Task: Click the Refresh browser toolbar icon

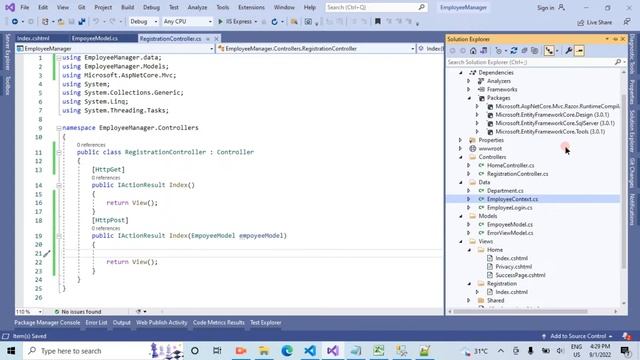Action: [274, 22]
